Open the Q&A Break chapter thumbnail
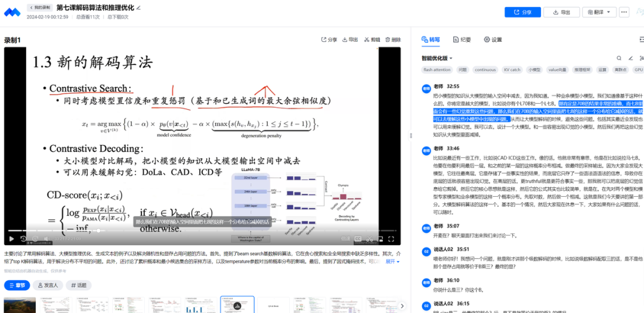The height and width of the screenshot is (313, 644). [273, 305]
